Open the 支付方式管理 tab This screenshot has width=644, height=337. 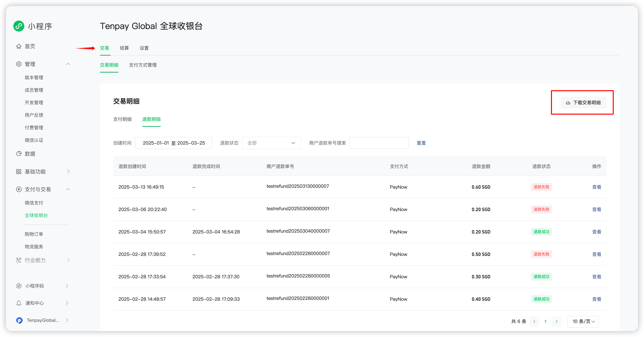[x=143, y=65]
